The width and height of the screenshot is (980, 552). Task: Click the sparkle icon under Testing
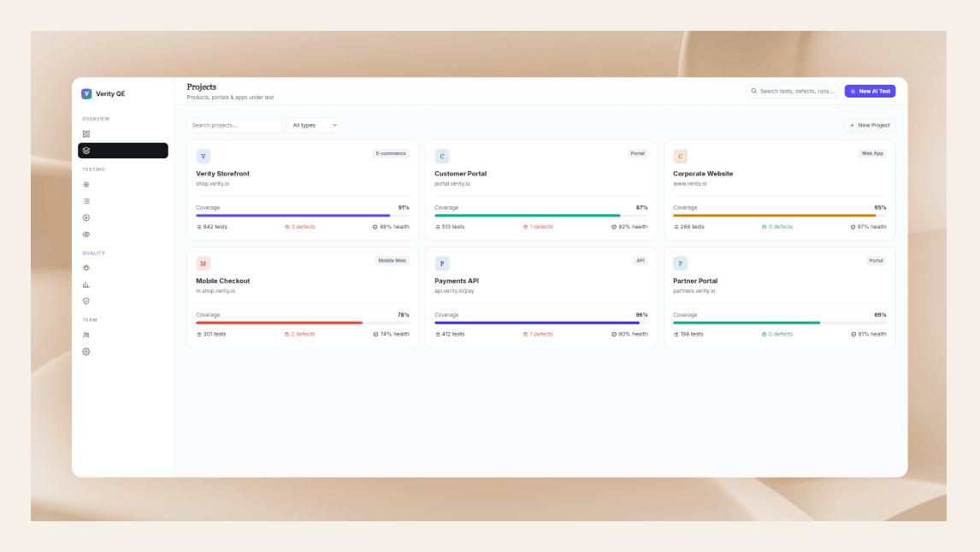pyautogui.click(x=86, y=184)
